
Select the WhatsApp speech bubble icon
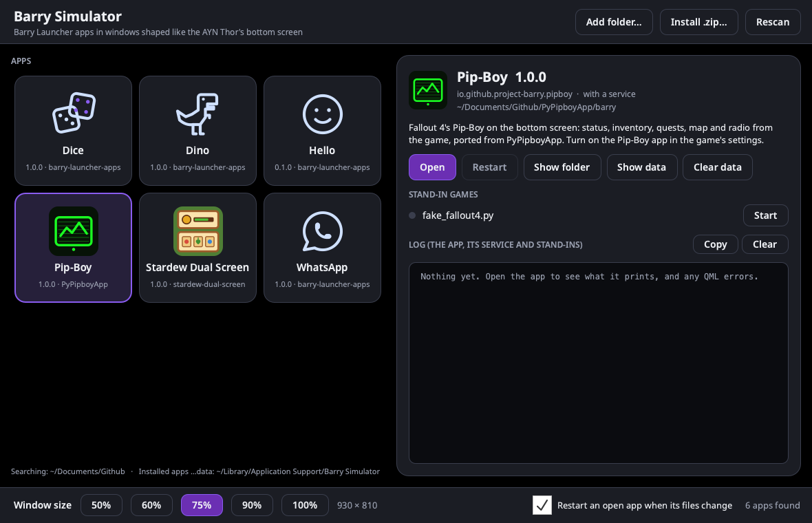(322, 231)
